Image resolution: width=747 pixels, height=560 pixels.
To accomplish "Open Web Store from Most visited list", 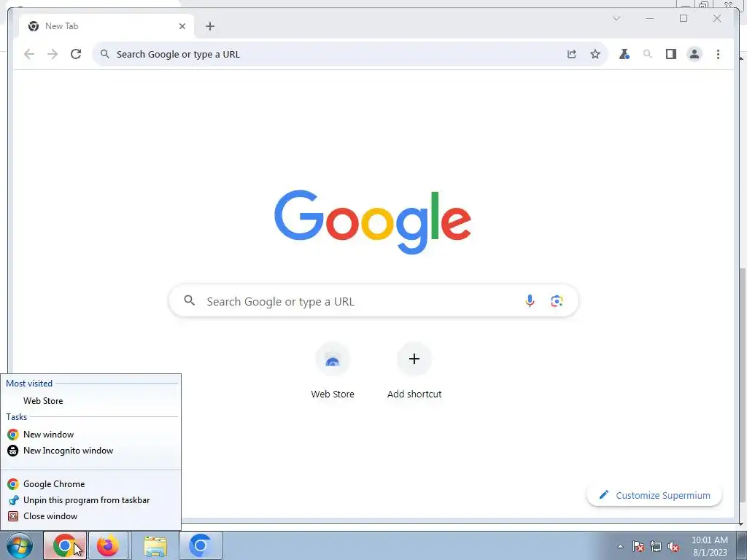I will pos(90,401).
